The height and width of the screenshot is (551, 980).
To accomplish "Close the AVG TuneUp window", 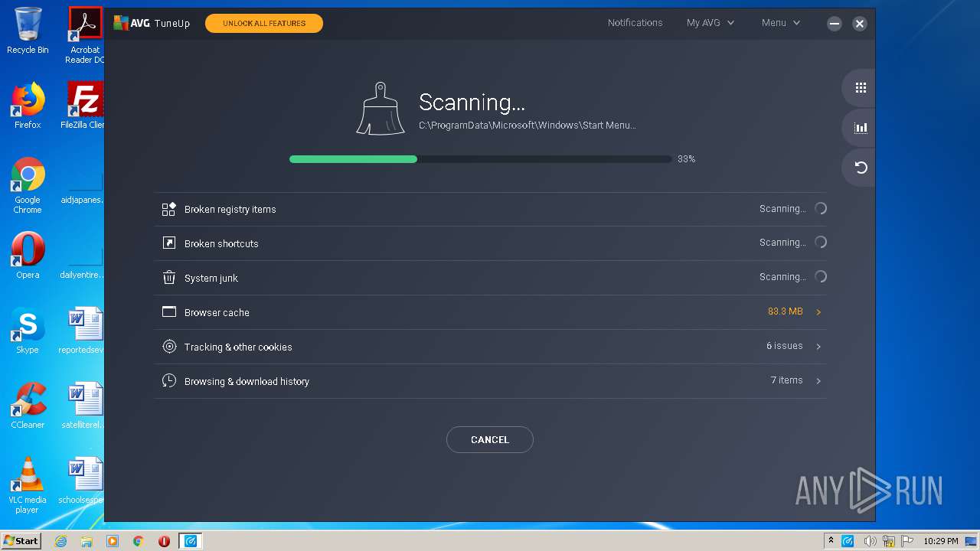I will click(860, 24).
